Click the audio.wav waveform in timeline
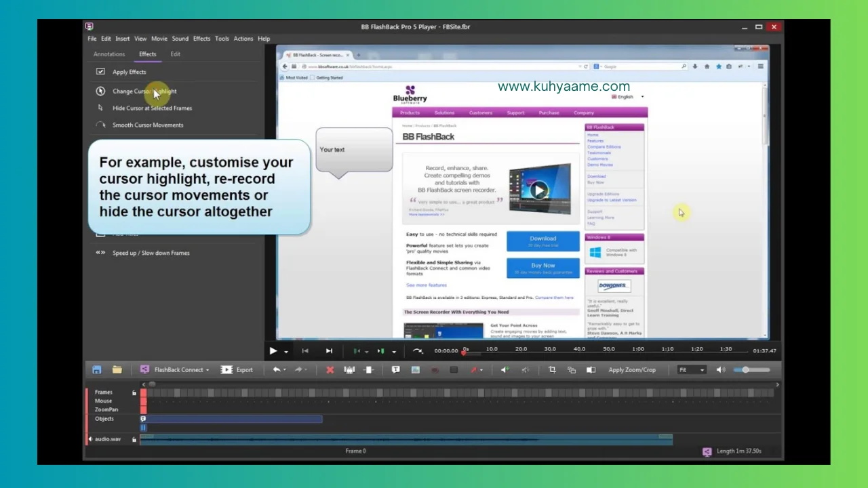The width and height of the screenshot is (868, 488). tap(406, 439)
